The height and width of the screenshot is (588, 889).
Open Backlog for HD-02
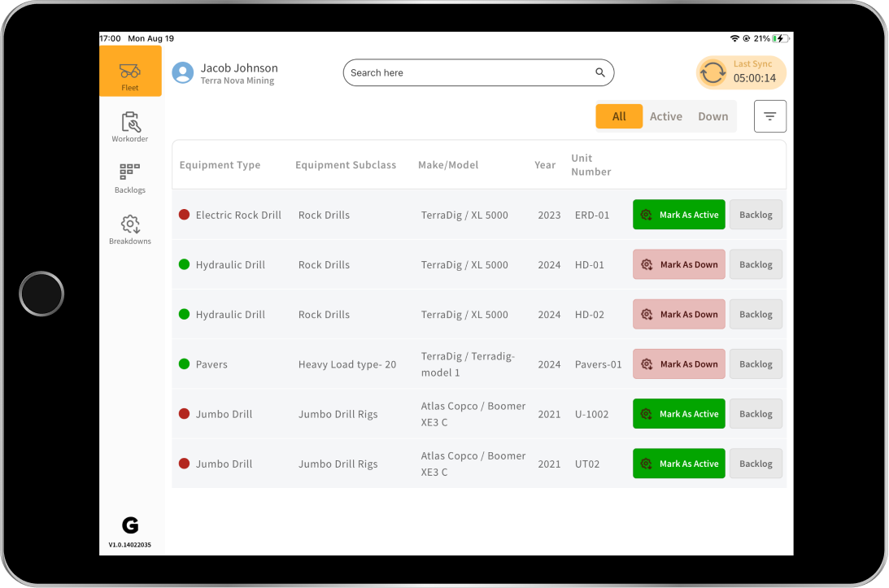pos(756,315)
